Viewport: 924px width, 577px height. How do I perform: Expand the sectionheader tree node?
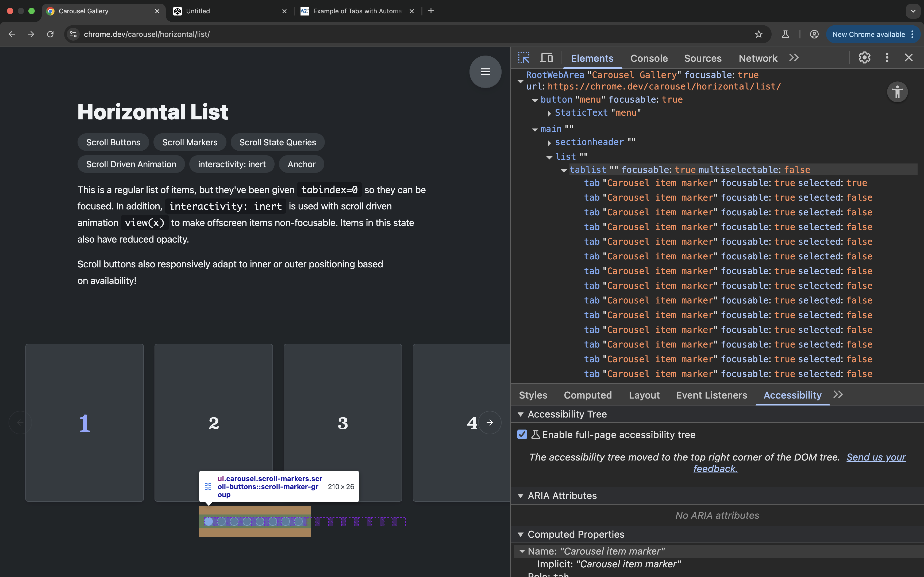coord(549,143)
